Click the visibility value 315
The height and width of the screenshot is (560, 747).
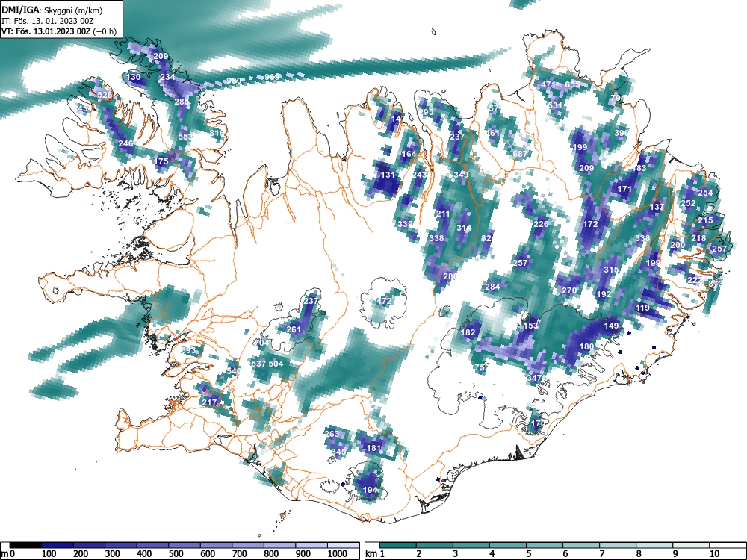[x=611, y=270]
